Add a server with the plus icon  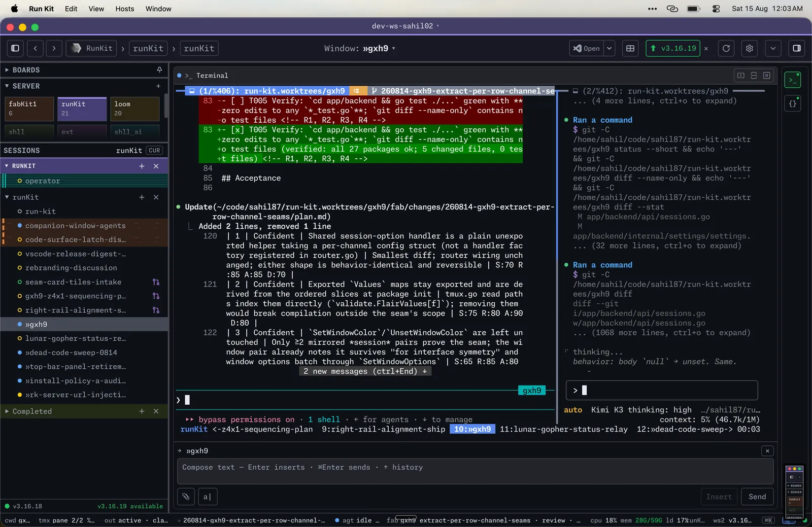[x=158, y=86]
